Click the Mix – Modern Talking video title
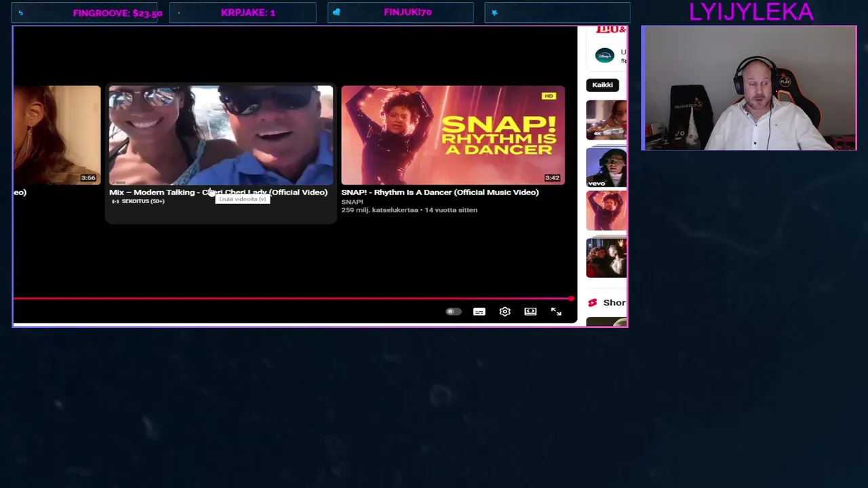The height and width of the screenshot is (488, 868). pos(218,192)
